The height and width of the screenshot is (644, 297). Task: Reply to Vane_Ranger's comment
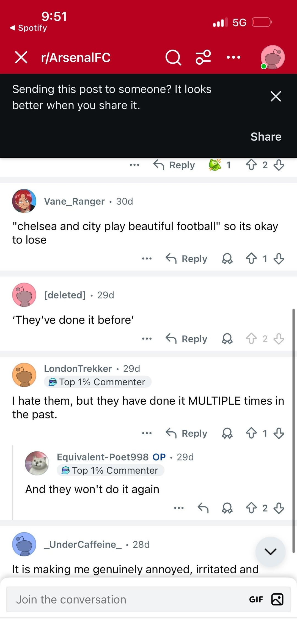pyautogui.click(x=187, y=259)
